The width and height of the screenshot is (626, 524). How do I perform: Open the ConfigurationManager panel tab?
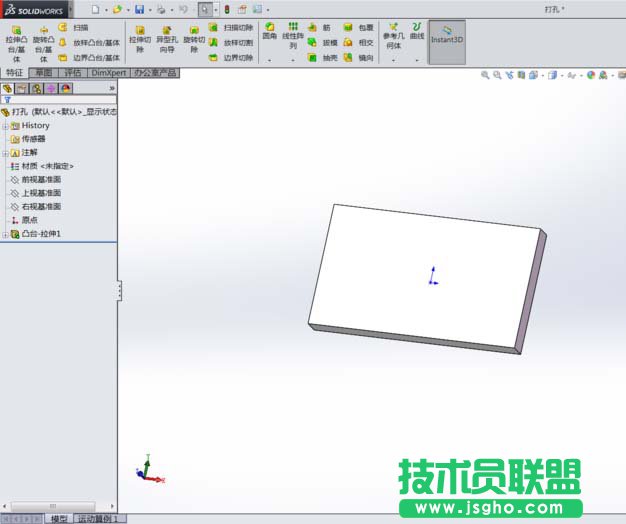(x=37, y=88)
